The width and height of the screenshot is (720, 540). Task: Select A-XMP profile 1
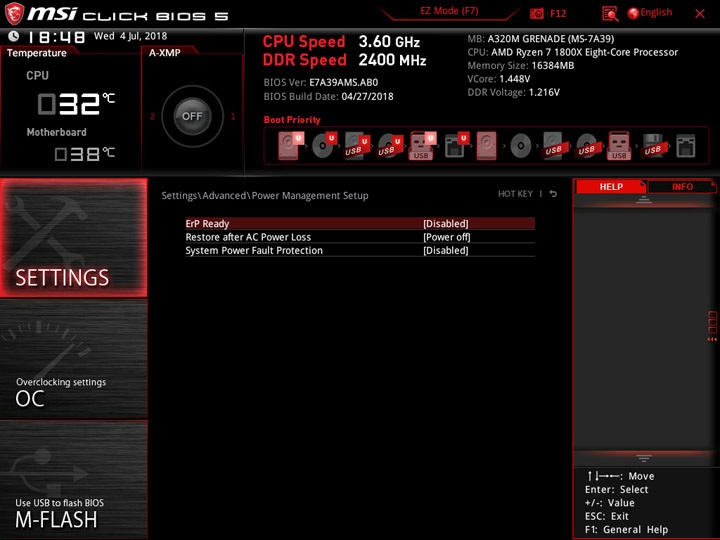(x=233, y=116)
